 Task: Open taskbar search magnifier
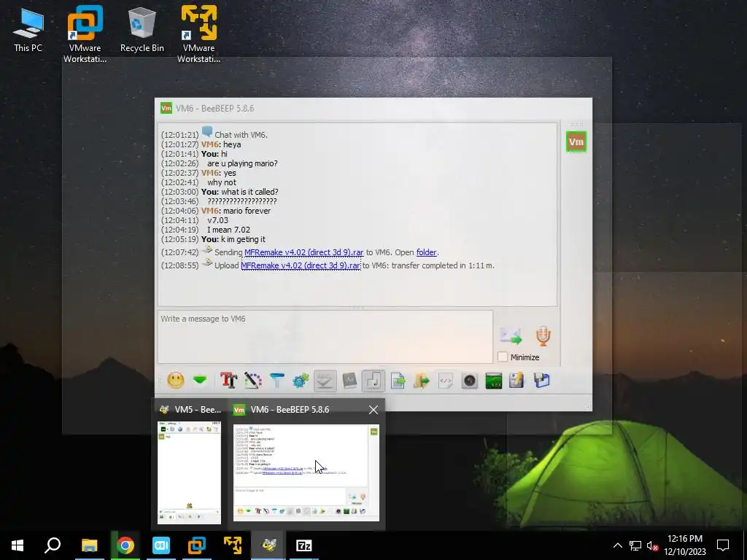53,545
